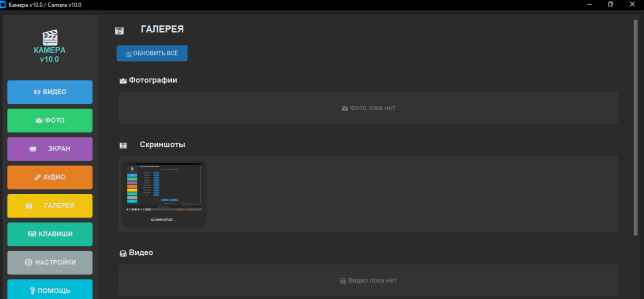Viewport: 644px width, 299px height.
Task: Click the film icon next to Видео heading
Action: (x=123, y=254)
